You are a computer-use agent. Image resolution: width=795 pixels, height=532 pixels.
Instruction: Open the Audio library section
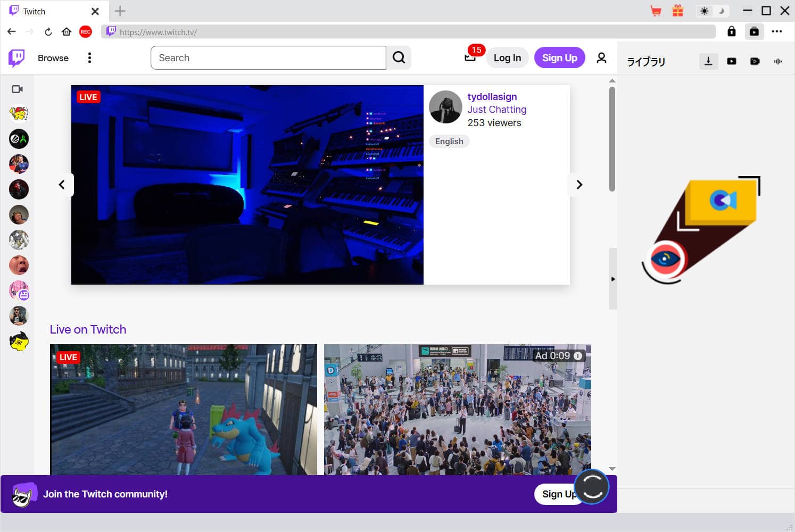[x=779, y=61]
